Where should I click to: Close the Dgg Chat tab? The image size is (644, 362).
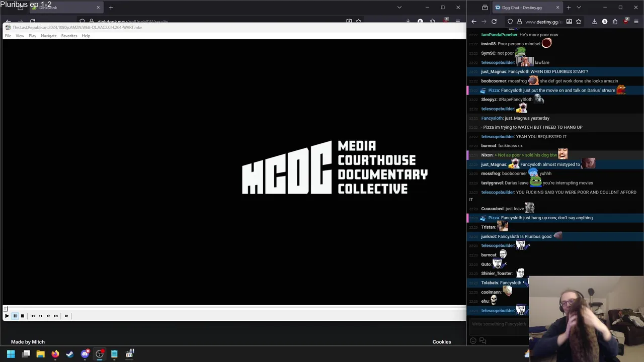click(x=557, y=8)
